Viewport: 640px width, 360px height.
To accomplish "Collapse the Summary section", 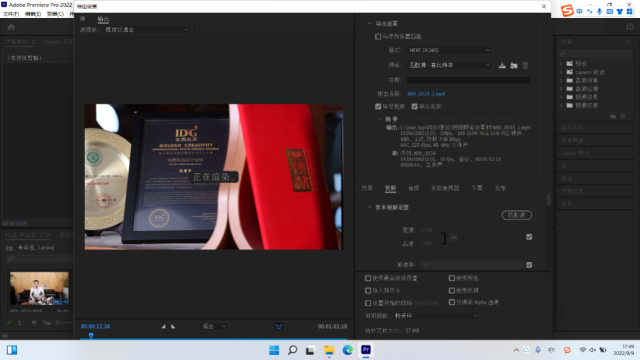I will pos(379,119).
